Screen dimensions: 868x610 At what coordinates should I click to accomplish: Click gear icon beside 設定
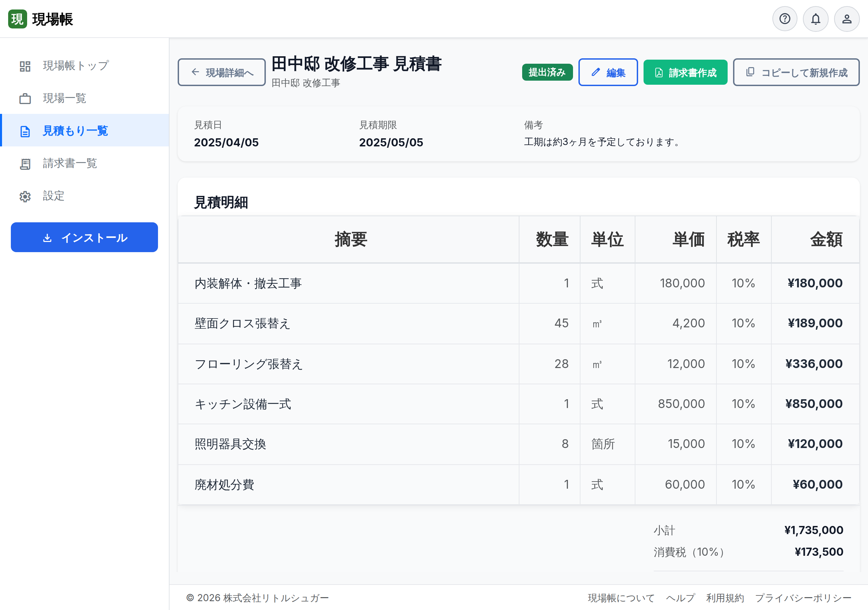tap(25, 196)
